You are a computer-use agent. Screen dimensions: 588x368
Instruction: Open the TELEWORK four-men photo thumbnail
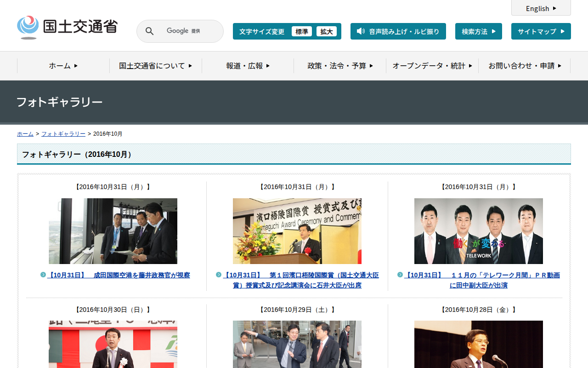click(x=478, y=231)
